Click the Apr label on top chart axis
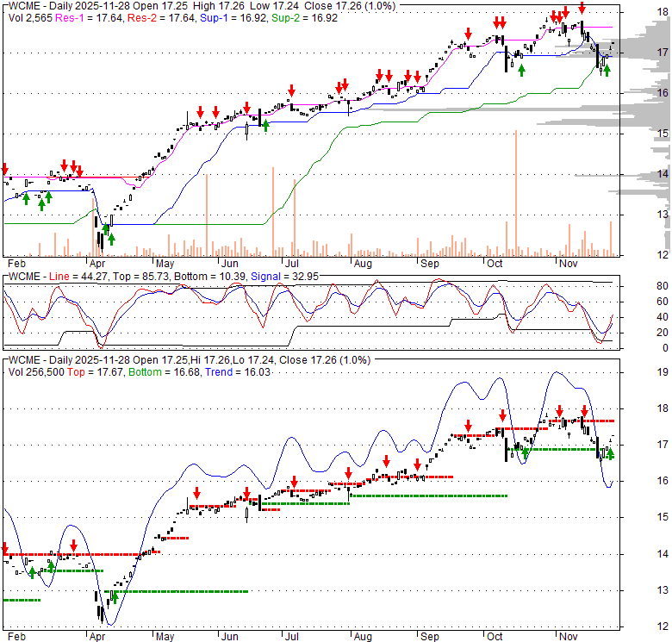The width and height of the screenshot is (672, 642). (x=97, y=263)
